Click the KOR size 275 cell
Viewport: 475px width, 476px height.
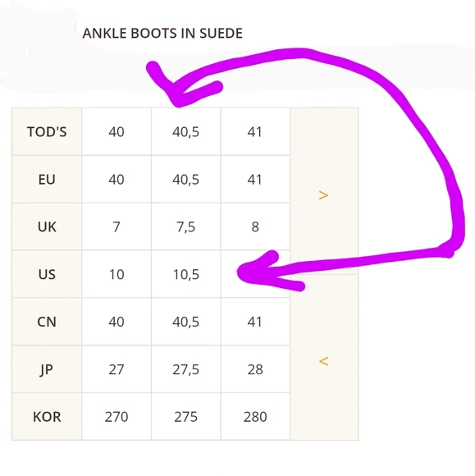[x=185, y=417]
